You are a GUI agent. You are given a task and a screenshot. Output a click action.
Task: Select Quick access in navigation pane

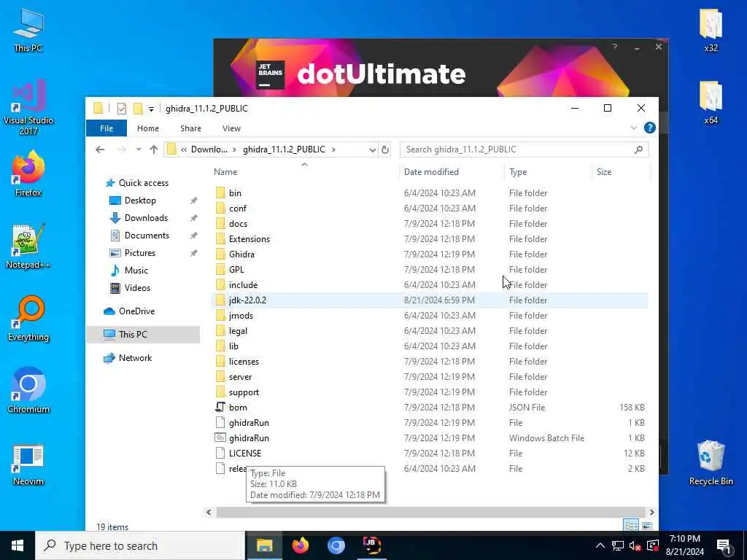point(144,183)
